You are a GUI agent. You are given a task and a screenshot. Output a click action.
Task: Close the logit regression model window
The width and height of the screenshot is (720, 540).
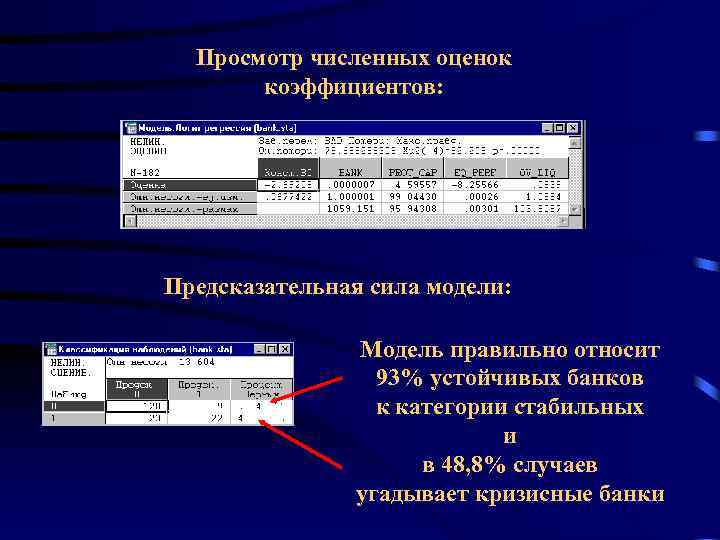click(x=573, y=128)
